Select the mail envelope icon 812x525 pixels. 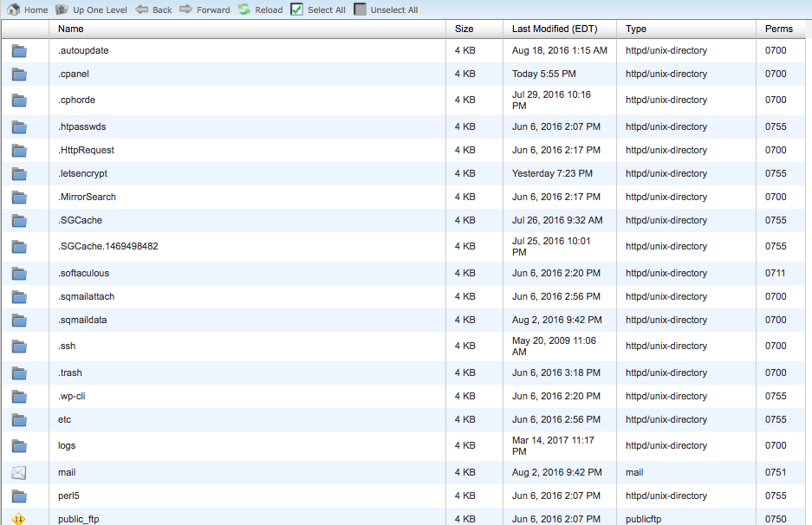pyautogui.click(x=19, y=473)
